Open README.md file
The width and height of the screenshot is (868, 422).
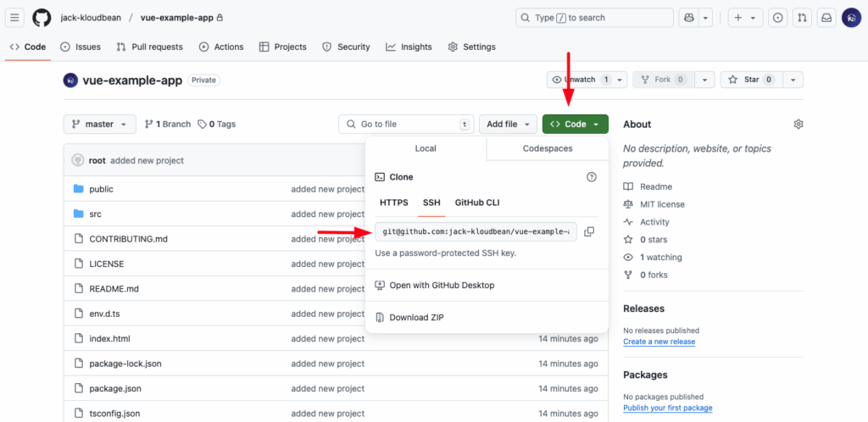[x=114, y=289]
